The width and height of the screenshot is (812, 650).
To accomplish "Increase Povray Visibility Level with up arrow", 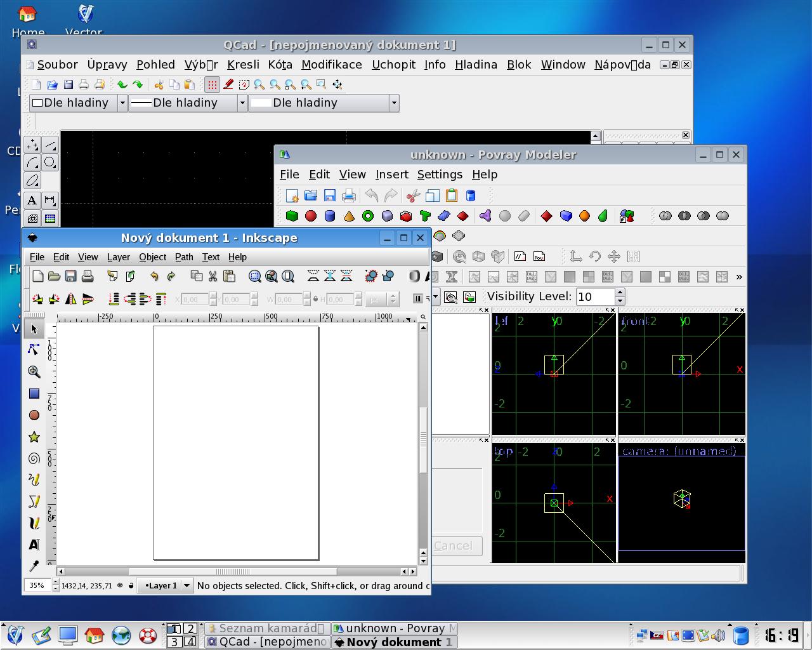I will pos(620,293).
